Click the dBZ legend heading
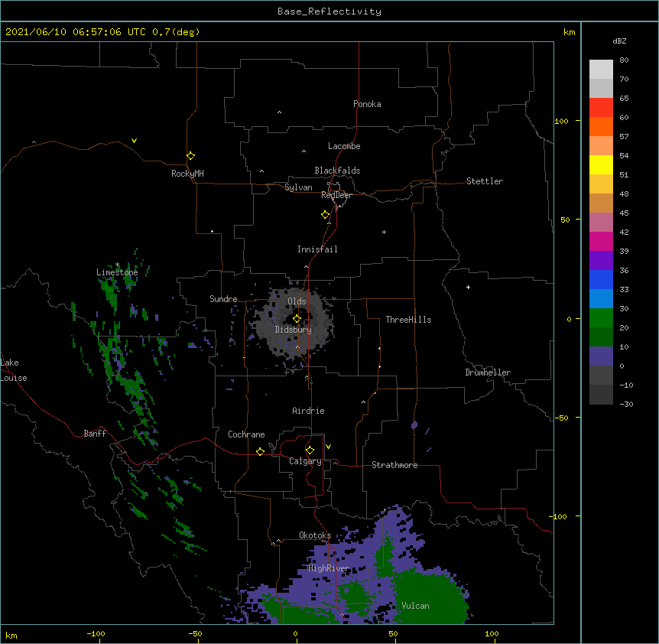659x644 pixels. [x=619, y=41]
